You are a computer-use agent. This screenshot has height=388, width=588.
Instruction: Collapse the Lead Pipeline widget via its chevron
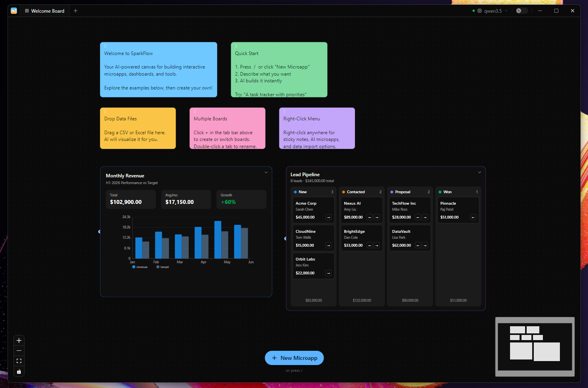(480, 172)
